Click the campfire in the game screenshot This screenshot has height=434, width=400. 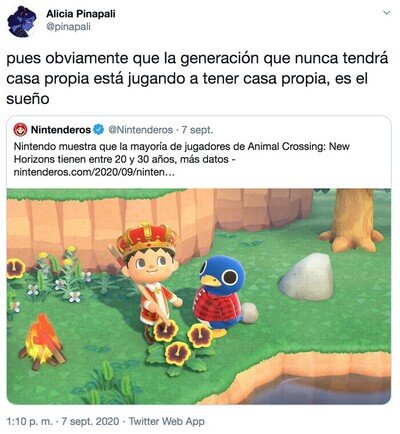tap(42, 341)
